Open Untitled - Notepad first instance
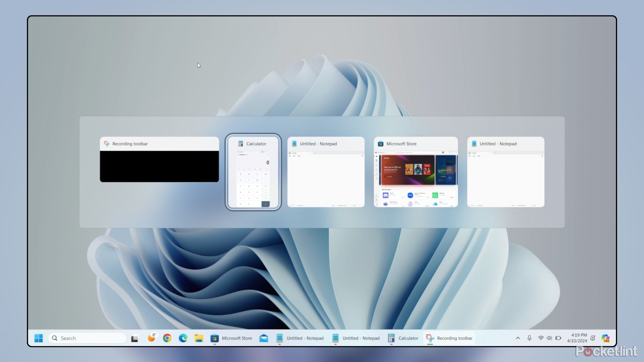The width and height of the screenshot is (644, 362). (x=326, y=172)
